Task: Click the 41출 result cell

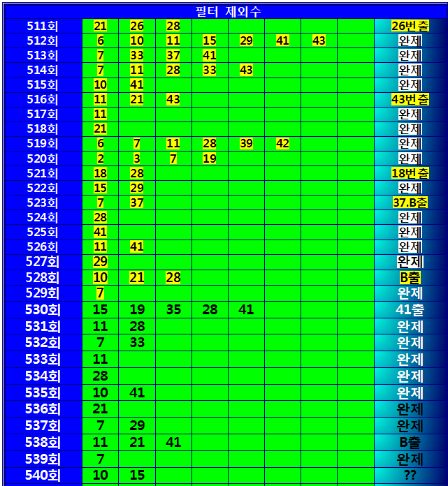Action: [x=410, y=309]
